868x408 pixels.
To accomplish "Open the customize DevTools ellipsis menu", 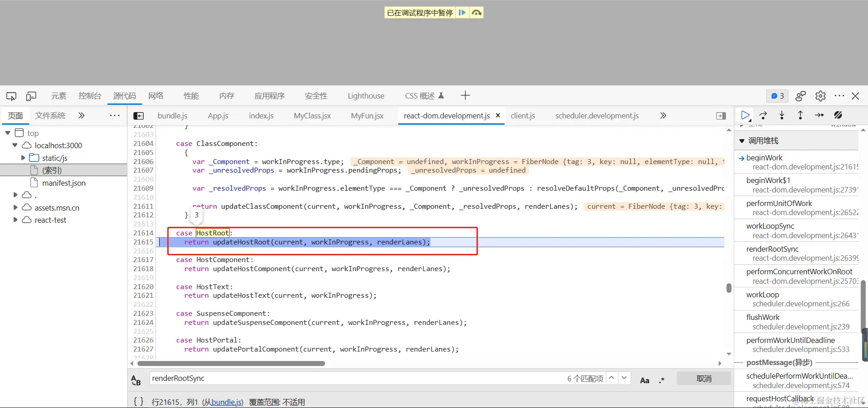I will 840,96.
